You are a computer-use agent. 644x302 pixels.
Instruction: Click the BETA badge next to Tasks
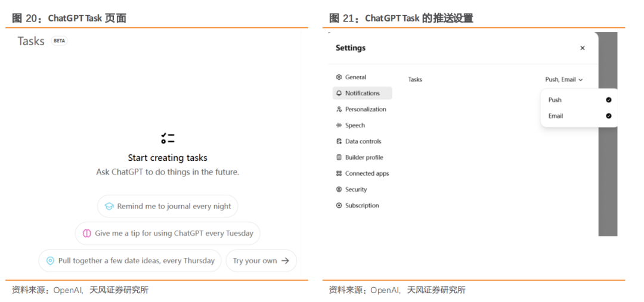[59, 41]
